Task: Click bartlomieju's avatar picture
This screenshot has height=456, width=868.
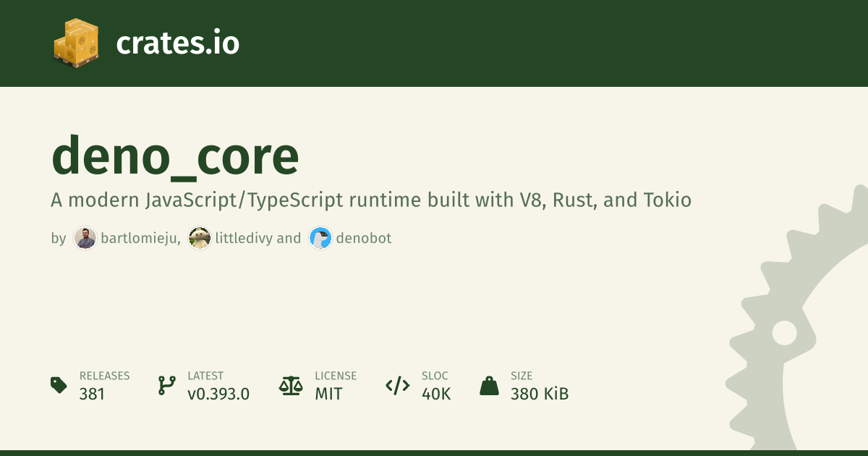Action: click(x=85, y=238)
